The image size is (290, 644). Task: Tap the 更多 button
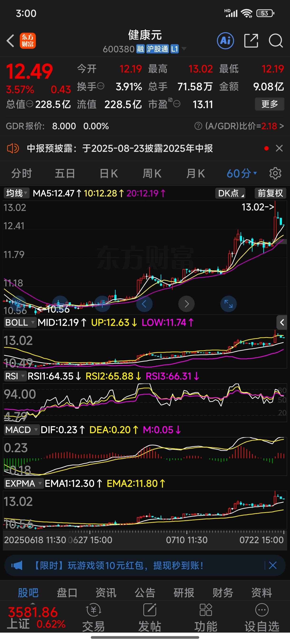tap(270, 104)
